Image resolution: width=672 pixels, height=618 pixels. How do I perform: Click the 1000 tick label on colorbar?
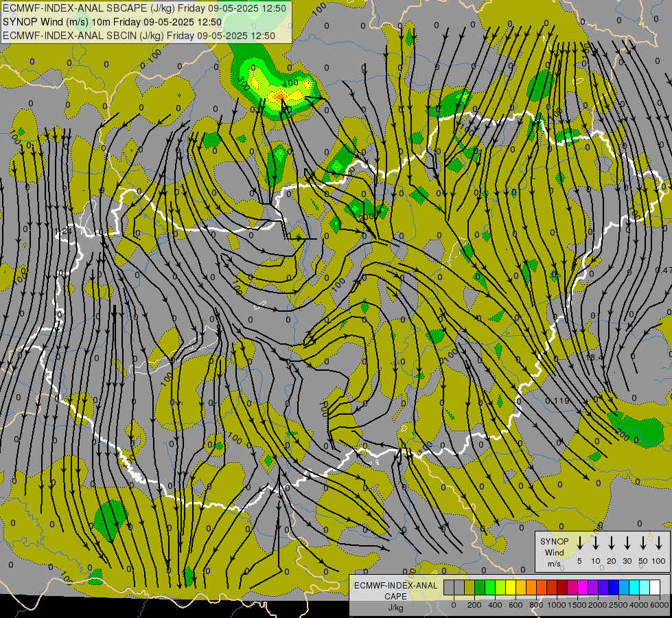pyautogui.click(x=557, y=605)
